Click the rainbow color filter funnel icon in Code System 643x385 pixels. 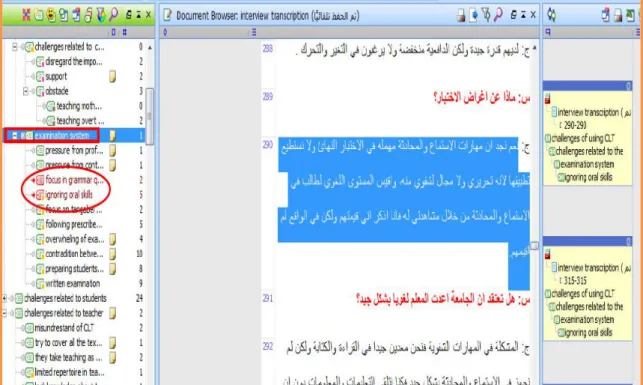click(101, 15)
